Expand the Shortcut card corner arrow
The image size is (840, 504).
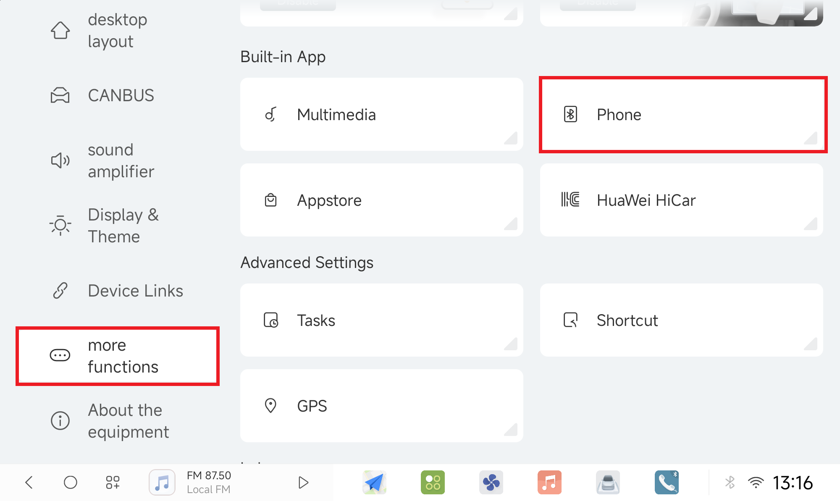pos(811,344)
